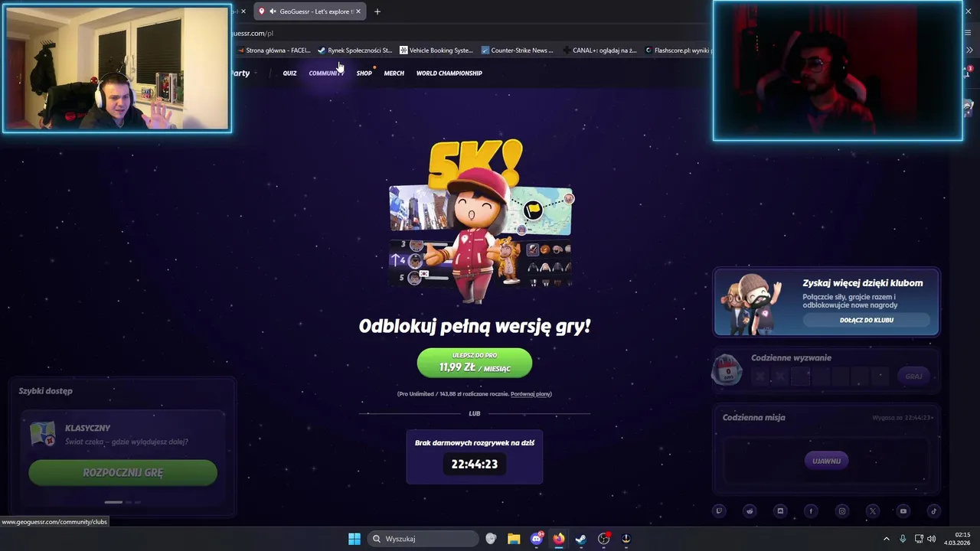Click the Wyszukaj taskbar search box
Screen dimensions: 980x551
tap(423, 539)
